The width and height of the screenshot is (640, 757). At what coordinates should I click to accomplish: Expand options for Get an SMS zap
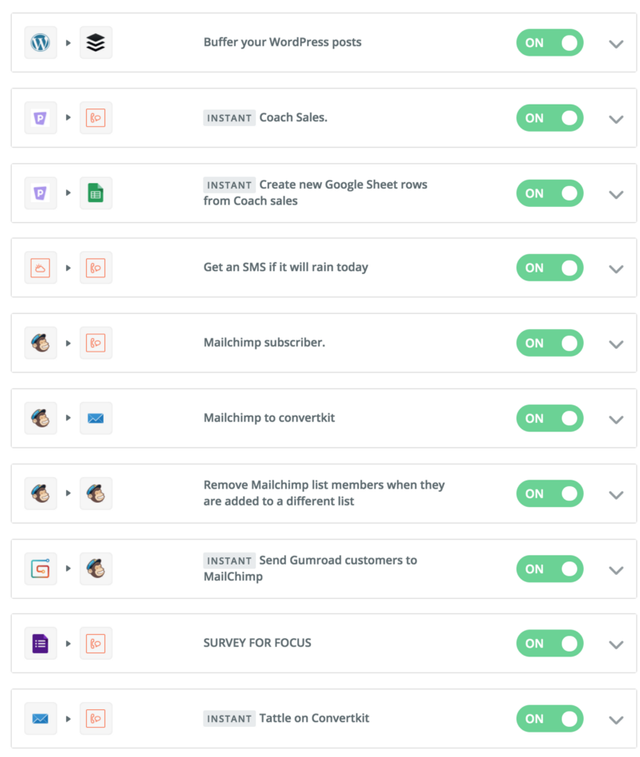(x=616, y=269)
